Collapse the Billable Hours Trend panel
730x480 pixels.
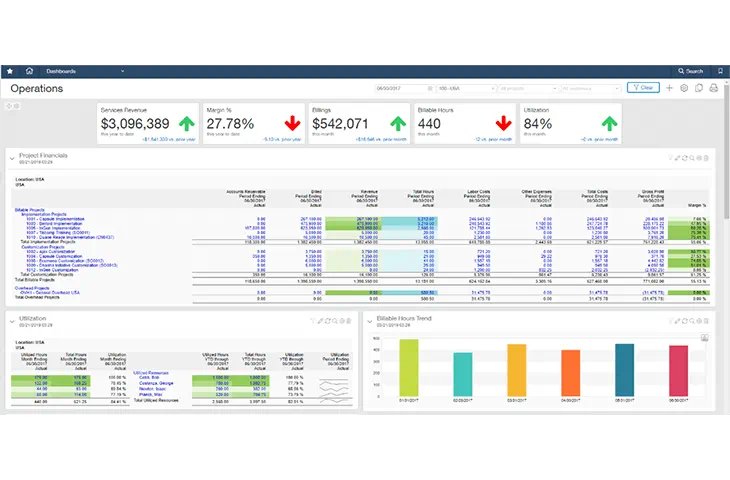pyautogui.click(x=370, y=321)
